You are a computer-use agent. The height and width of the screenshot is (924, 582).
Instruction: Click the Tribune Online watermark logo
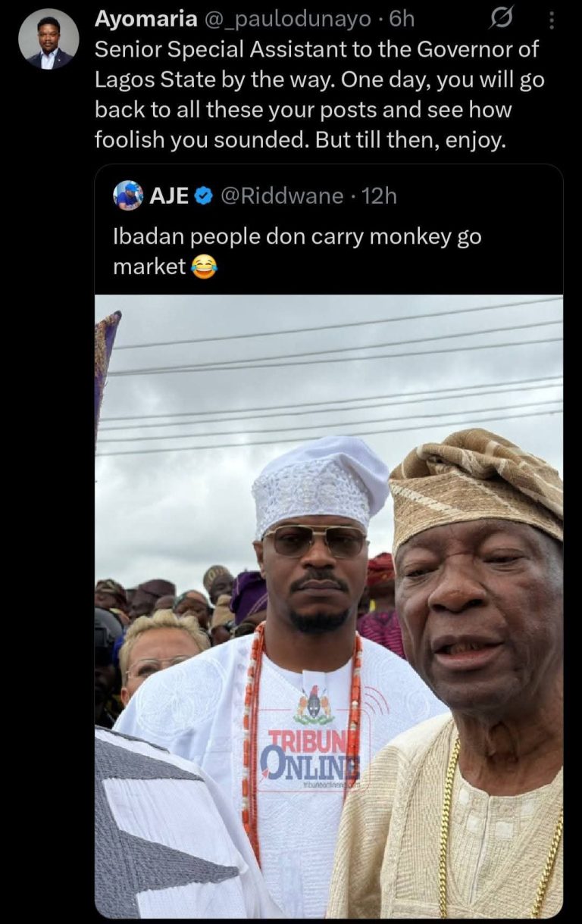(310, 752)
